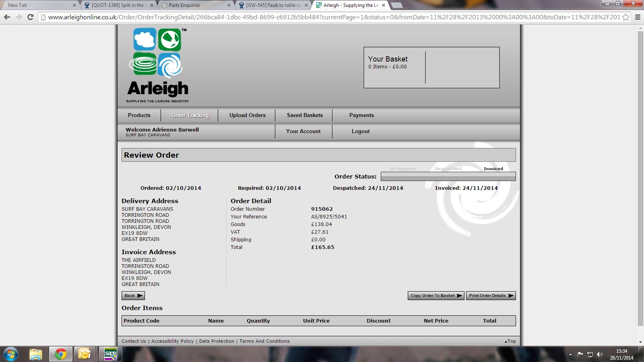Image resolution: width=644 pixels, height=362 pixels.
Task: Open the Outlook mail taskbar icon
Action: pos(85,354)
